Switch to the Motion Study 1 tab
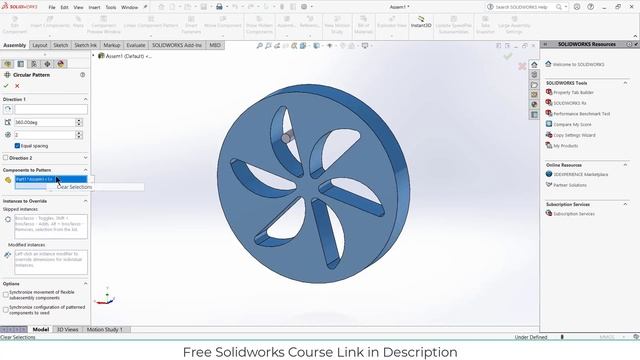 tap(104, 329)
